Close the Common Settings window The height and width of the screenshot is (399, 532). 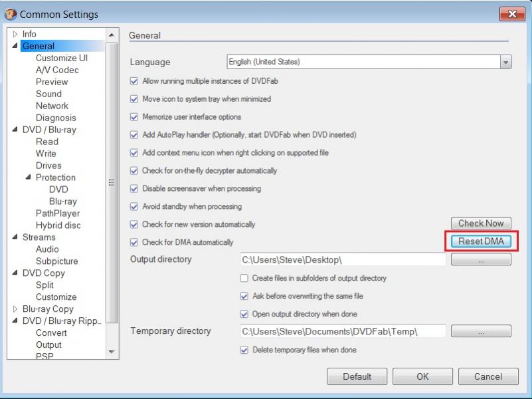coord(512,14)
